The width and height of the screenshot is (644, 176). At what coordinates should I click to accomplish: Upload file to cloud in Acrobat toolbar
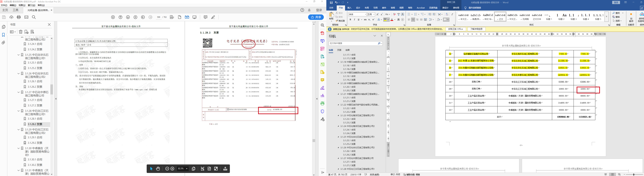[11, 17]
